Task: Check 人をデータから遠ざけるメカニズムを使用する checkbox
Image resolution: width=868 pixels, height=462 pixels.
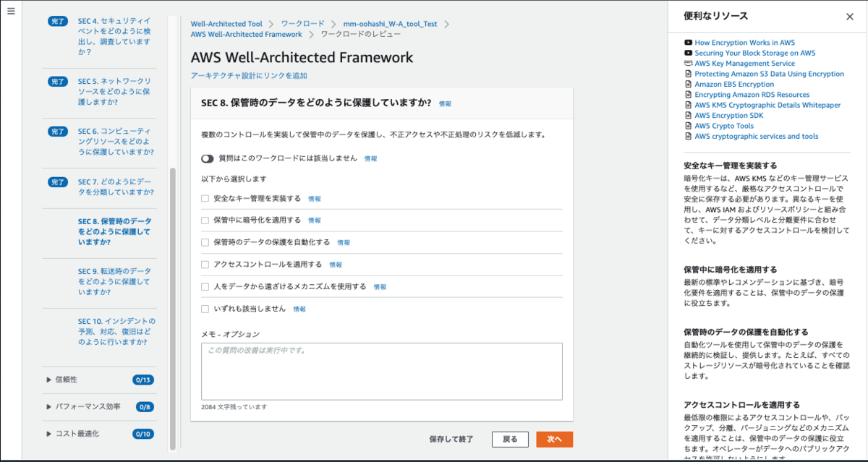Action: click(x=205, y=286)
